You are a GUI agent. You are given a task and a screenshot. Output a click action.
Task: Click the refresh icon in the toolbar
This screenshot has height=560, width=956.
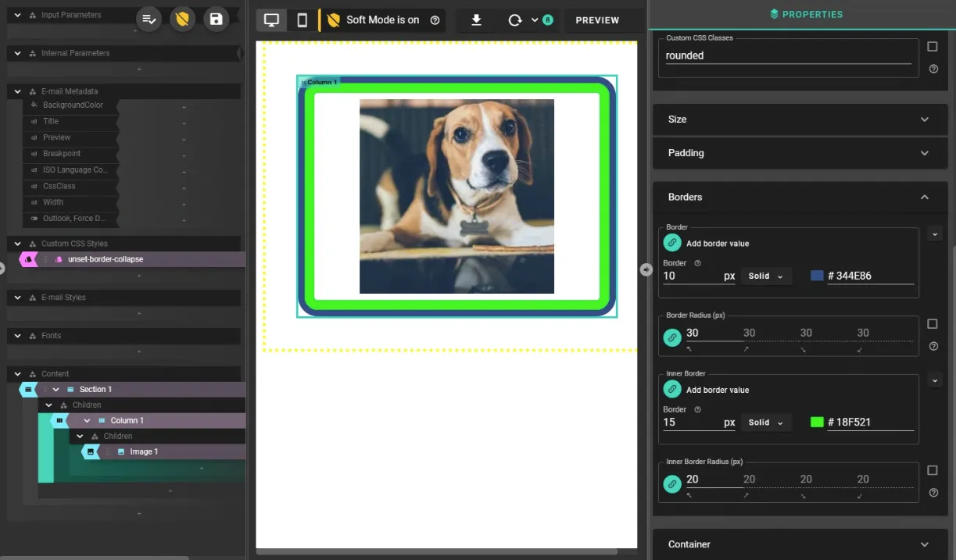click(x=515, y=20)
